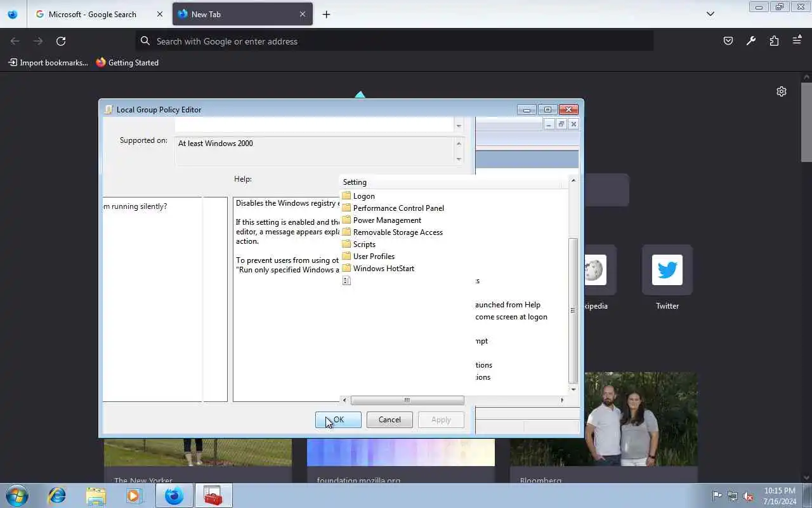Open the network tray icon
The width and height of the screenshot is (812, 508).
click(x=733, y=496)
